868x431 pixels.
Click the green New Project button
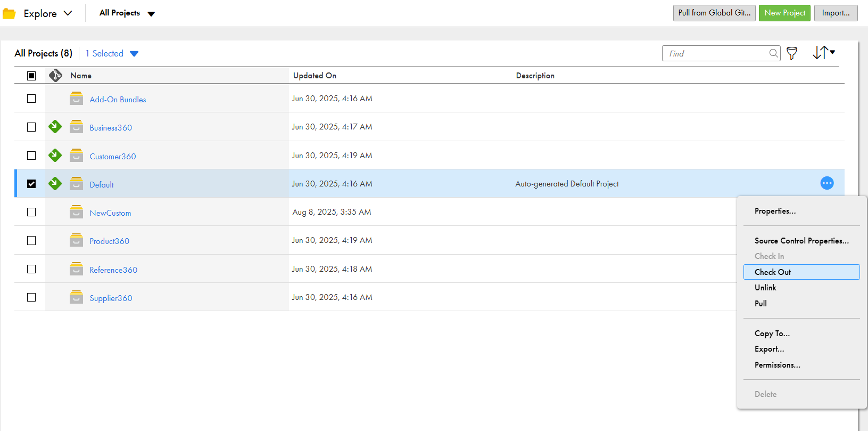[784, 13]
